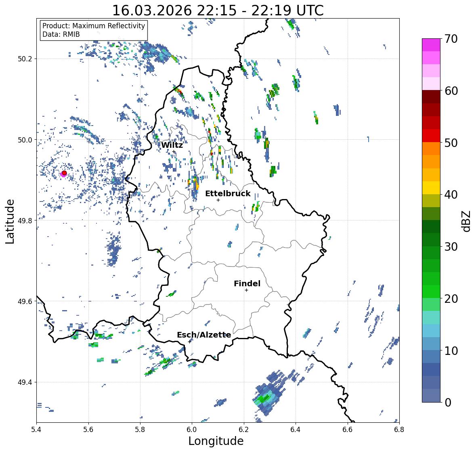
Task: Click the 50 tick on the colorbar
Action: pyautogui.click(x=451, y=143)
